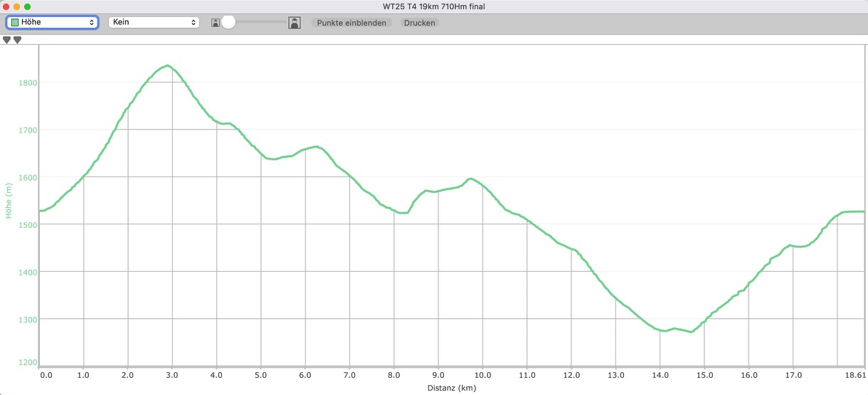
Task: Close the elevation profile window
Action: pyautogui.click(x=6, y=6)
